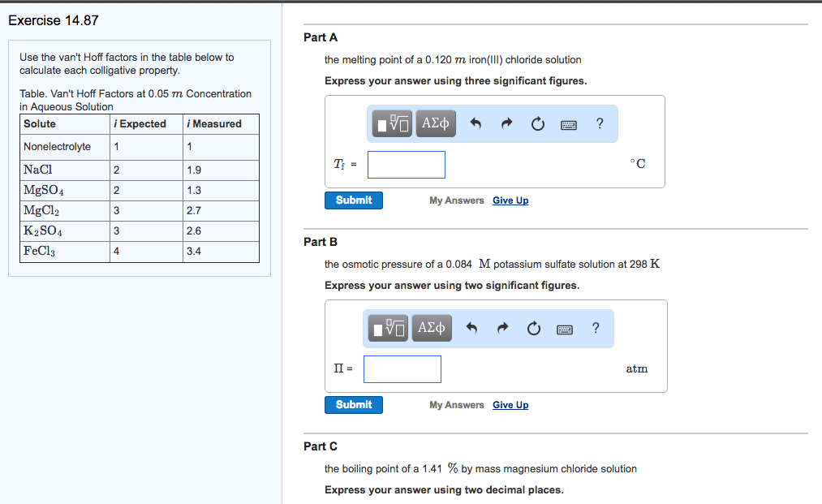This screenshot has height=504, width=822.
Task: Click the osmotic pressure Π input box
Action: [402, 368]
